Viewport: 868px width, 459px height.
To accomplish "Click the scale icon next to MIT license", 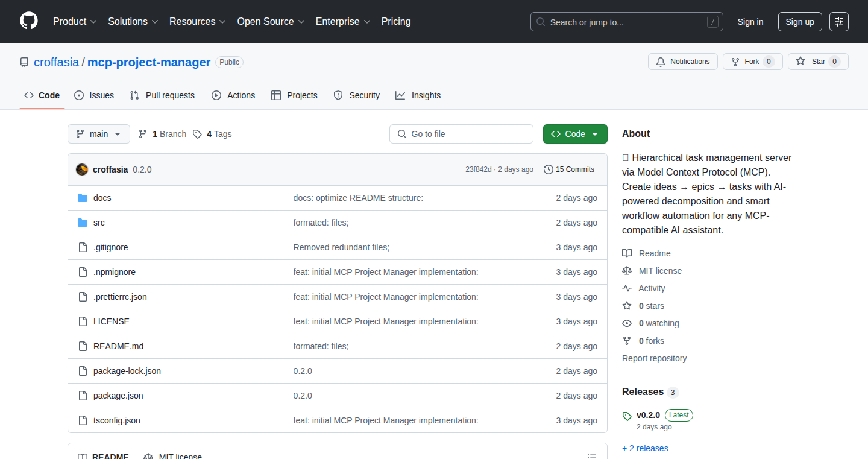I will [627, 271].
